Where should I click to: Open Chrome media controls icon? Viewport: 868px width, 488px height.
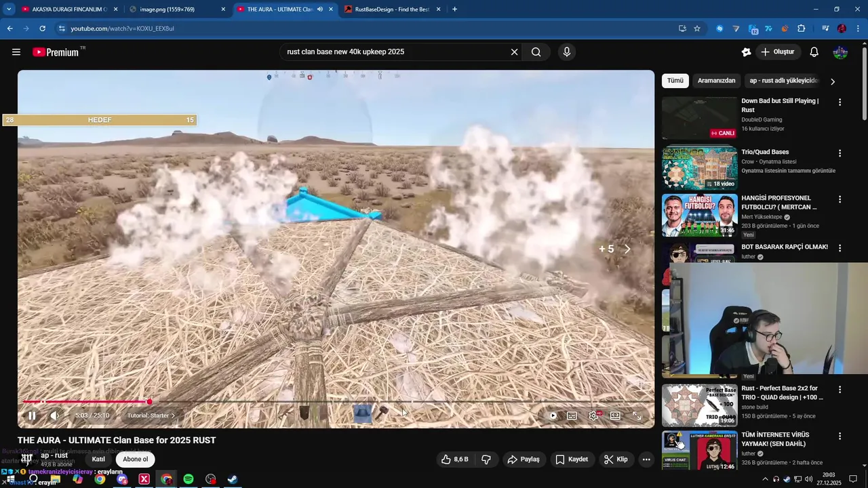(825, 28)
